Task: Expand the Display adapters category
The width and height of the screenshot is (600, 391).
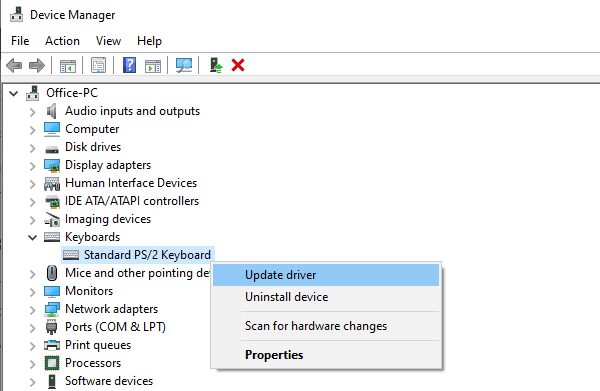Action: 33,166
